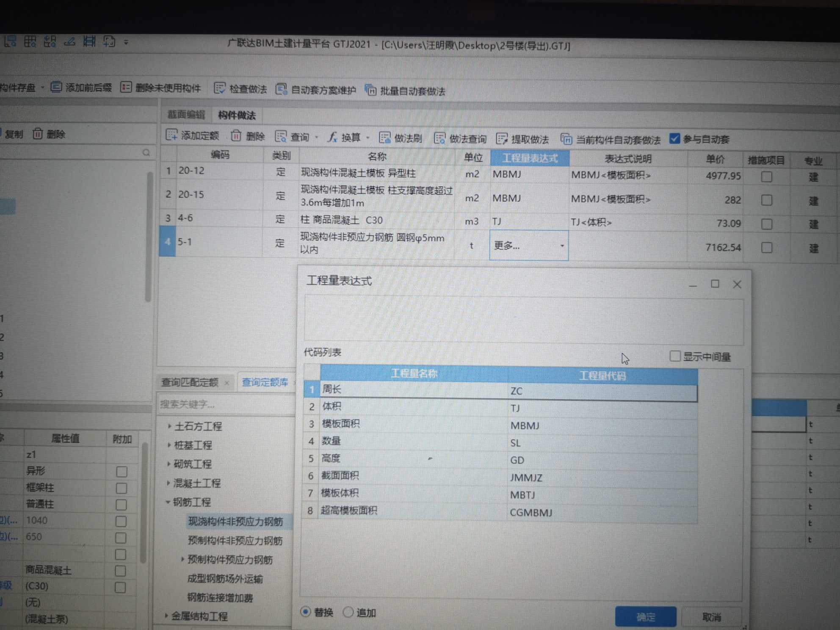This screenshot has height=630, width=840.
Task: Open 查询匹配定额 tab
Action: tap(190, 382)
